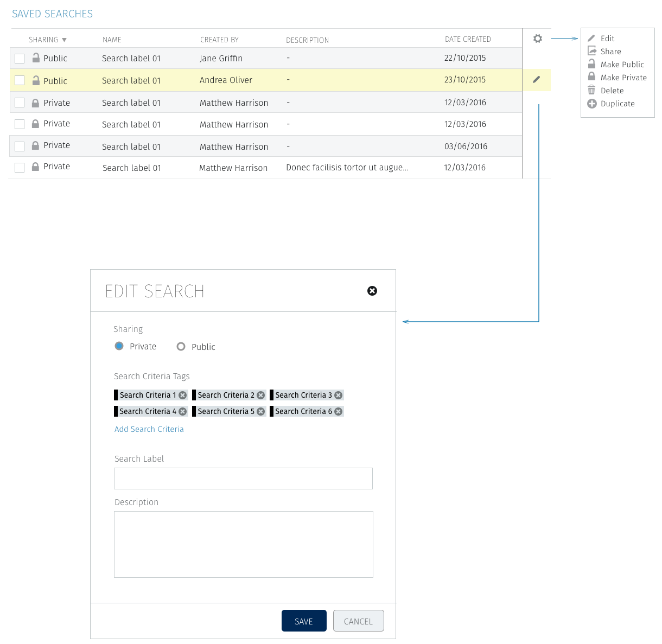Click the CANCEL button
662x644 pixels.
pyautogui.click(x=358, y=621)
